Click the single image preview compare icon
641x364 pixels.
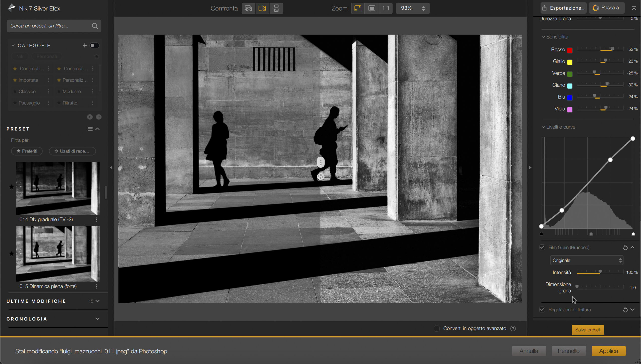tap(248, 8)
